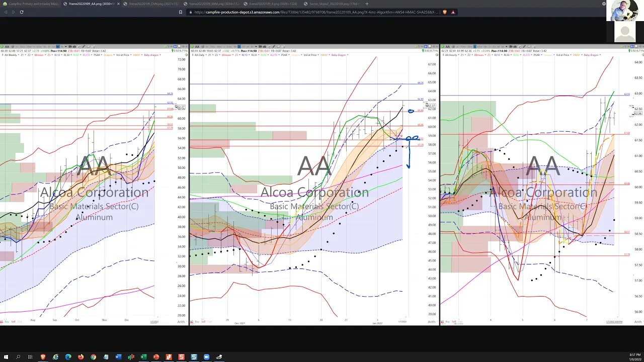Viewport: 644px width, 362px height.
Task: Open Microsoft Word from the taskbar
Action: 118,357
